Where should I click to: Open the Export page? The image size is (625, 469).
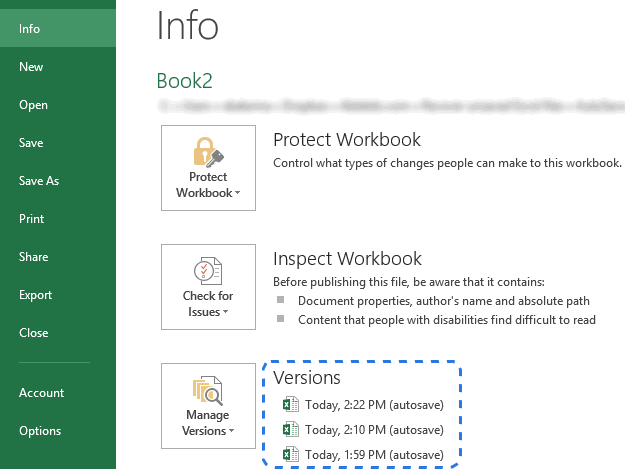click(x=35, y=295)
